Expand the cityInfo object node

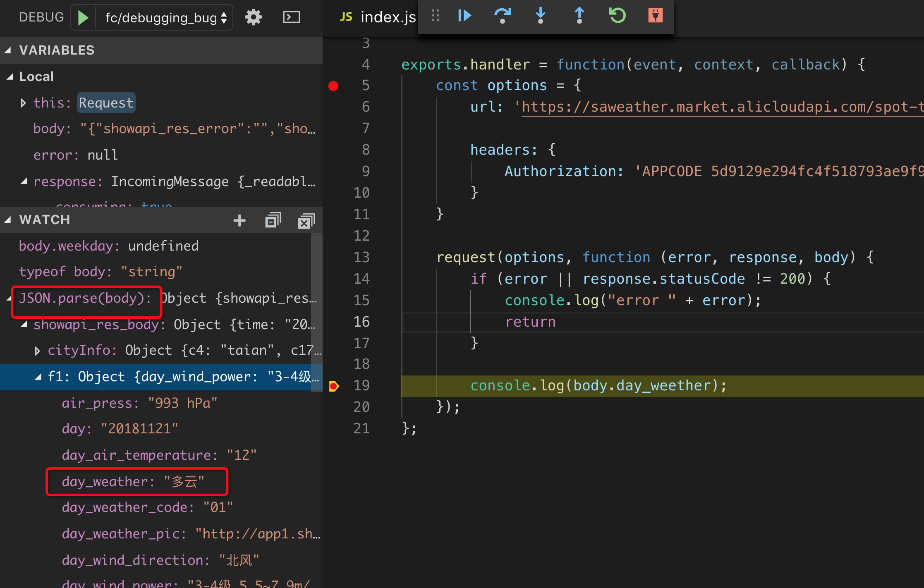tap(37, 351)
